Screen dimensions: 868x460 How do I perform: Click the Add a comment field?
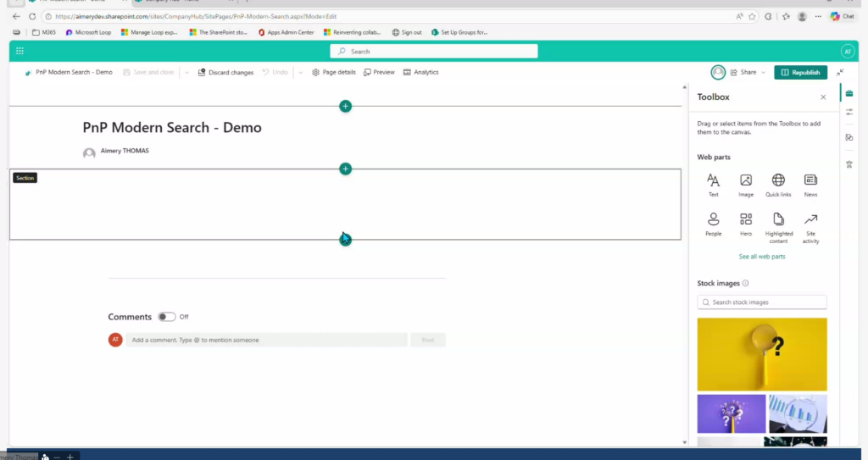(x=266, y=340)
